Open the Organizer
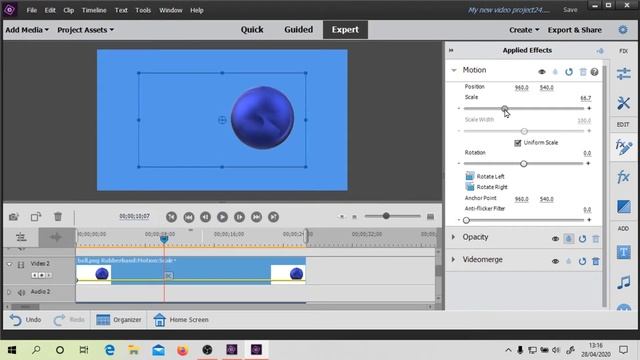 pyautogui.click(x=118, y=320)
